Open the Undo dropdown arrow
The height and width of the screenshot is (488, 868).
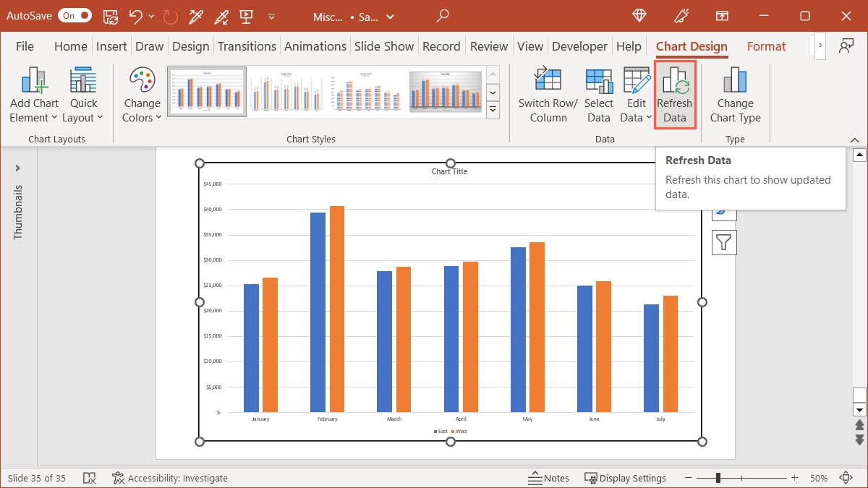click(x=150, y=15)
